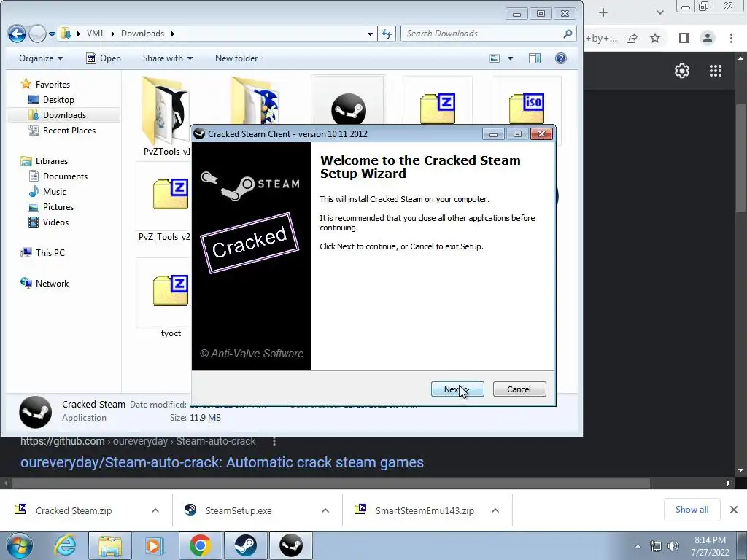Expand options for SmartSteamEmu143.zip download

coord(495,510)
